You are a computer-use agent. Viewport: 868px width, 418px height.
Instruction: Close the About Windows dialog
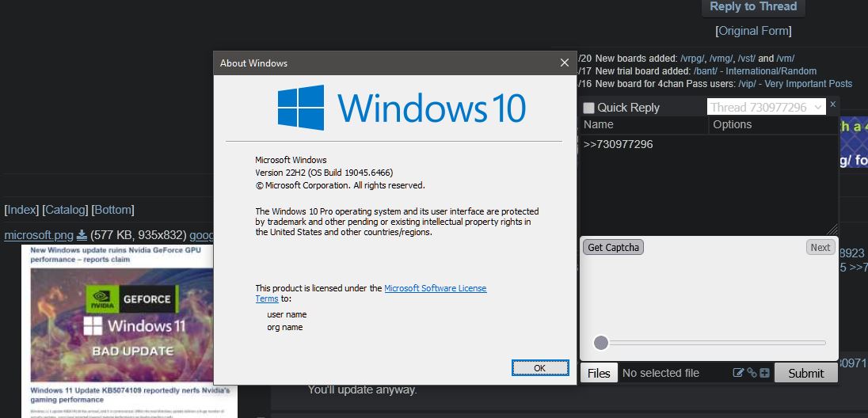pyautogui.click(x=564, y=63)
